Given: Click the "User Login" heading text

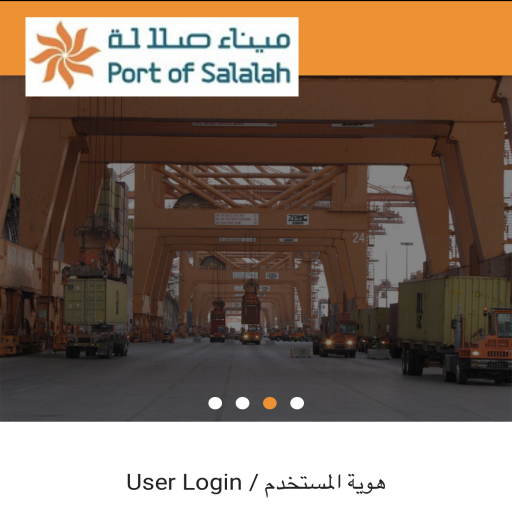Looking at the screenshot, I should tap(184, 482).
